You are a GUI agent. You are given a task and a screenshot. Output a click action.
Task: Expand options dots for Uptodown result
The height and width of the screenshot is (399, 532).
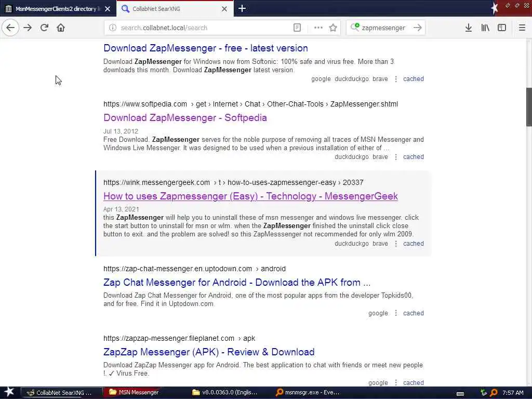395,313
